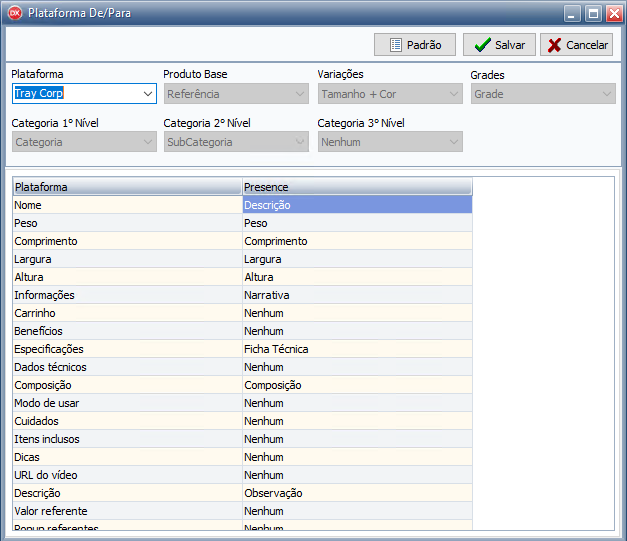Select the highlighted Descrição cell for Nome
The width and height of the screenshot is (627, 541).
coord(357,205)
